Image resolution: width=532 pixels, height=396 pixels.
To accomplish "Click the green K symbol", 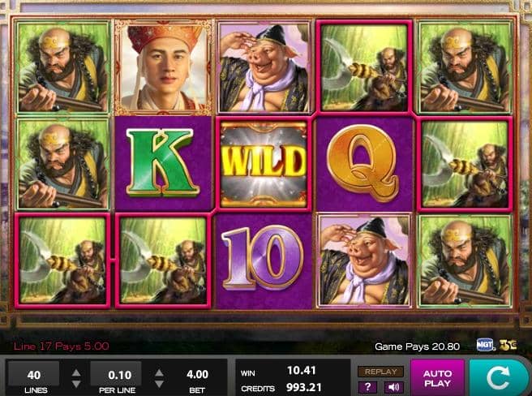I will point(162,162).
